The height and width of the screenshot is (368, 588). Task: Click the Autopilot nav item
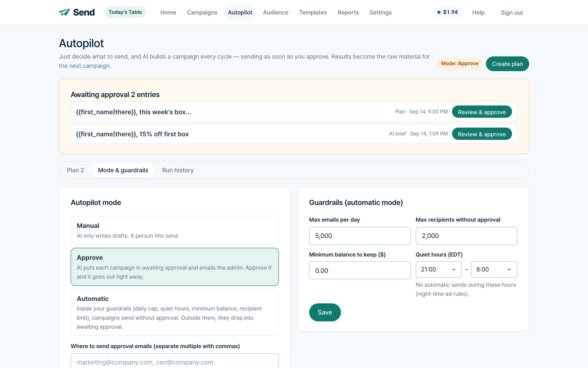coord(240,12)
